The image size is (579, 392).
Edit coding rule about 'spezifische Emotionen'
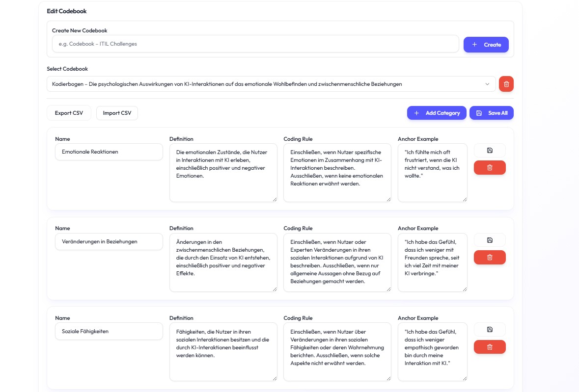[337, 173]
